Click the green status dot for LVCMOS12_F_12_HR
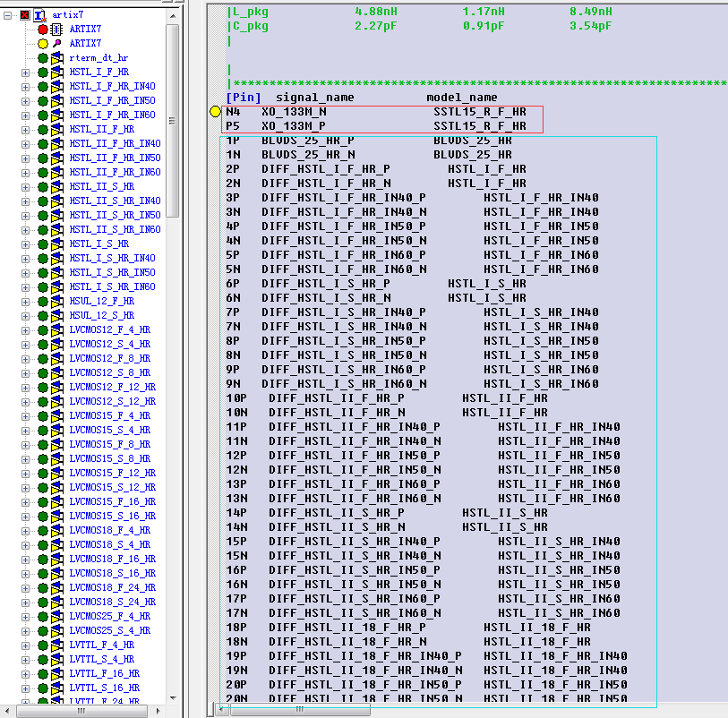 [43, 388]
